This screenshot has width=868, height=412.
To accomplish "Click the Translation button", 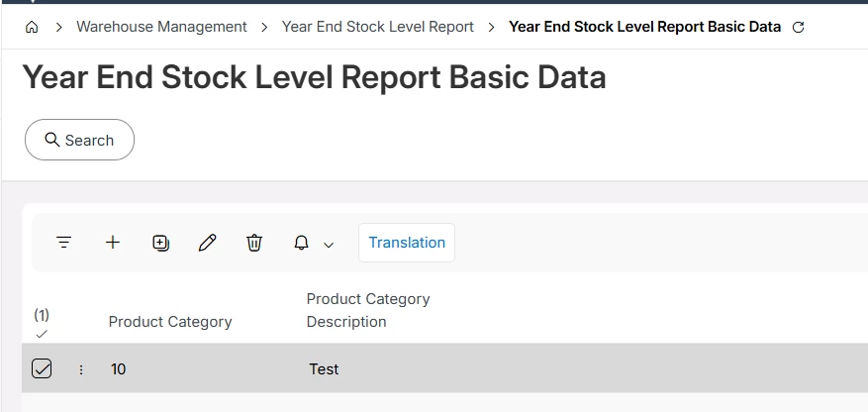I will tap(407, 243).
